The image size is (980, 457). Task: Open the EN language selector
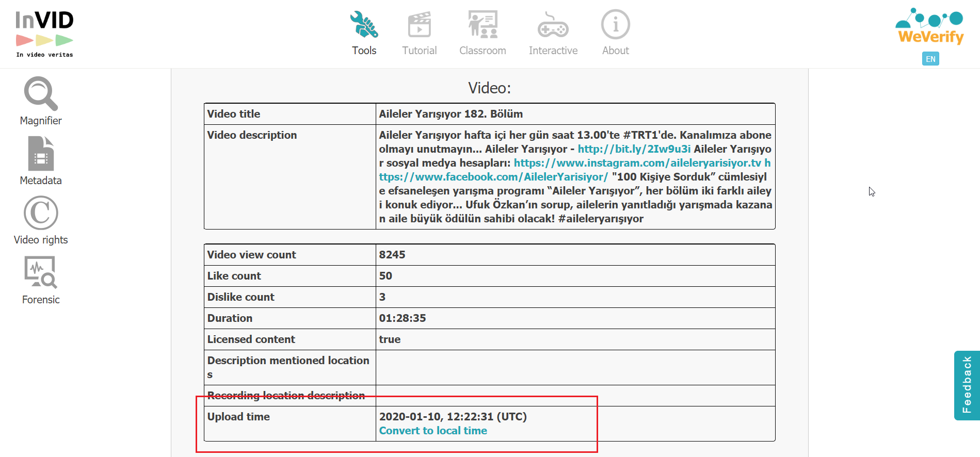coord(930,59)
